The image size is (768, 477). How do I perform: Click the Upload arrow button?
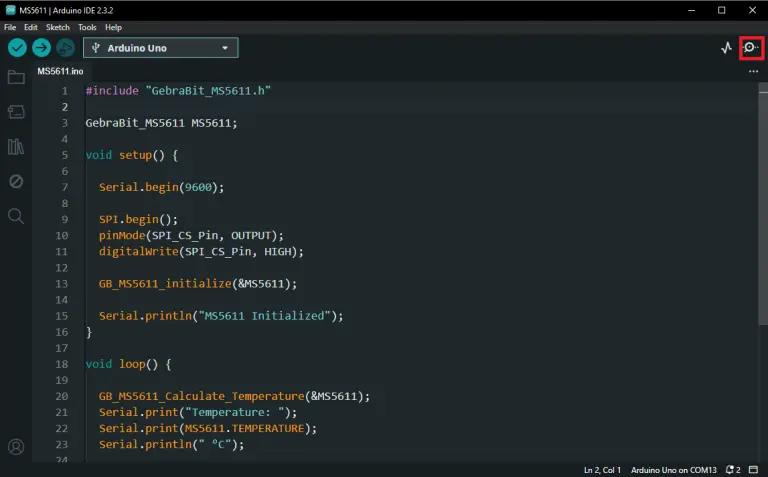point(42,48)
